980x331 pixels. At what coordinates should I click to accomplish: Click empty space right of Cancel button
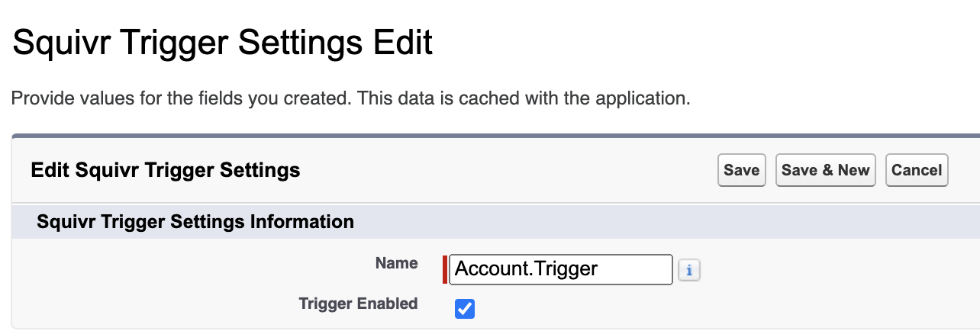coord(963,170)
